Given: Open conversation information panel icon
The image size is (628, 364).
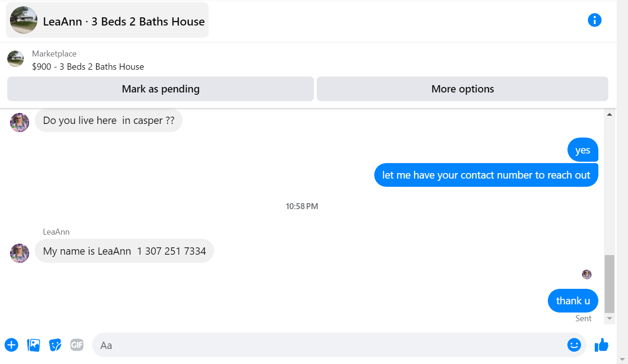Looking at the screenshot, I should [594, 20].
